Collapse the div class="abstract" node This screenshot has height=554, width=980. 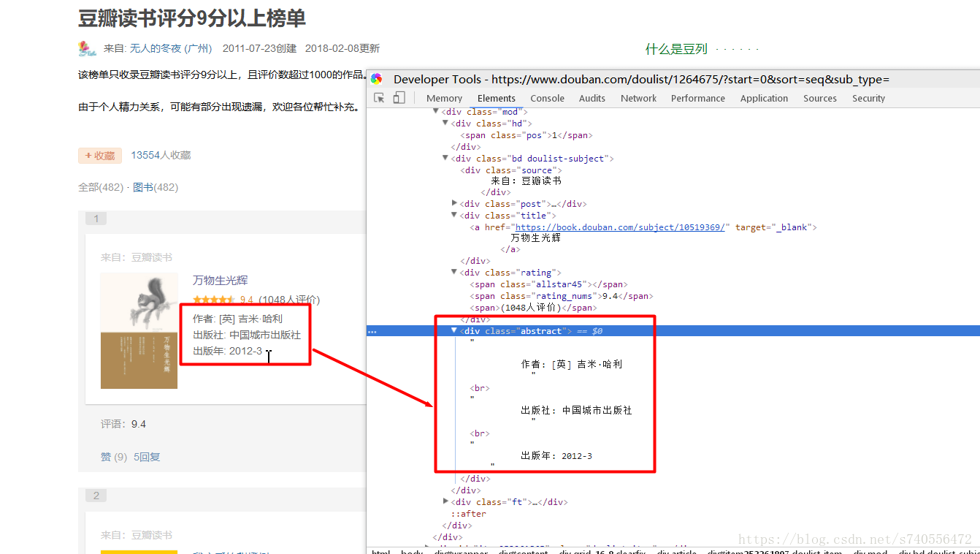point(454,330)
